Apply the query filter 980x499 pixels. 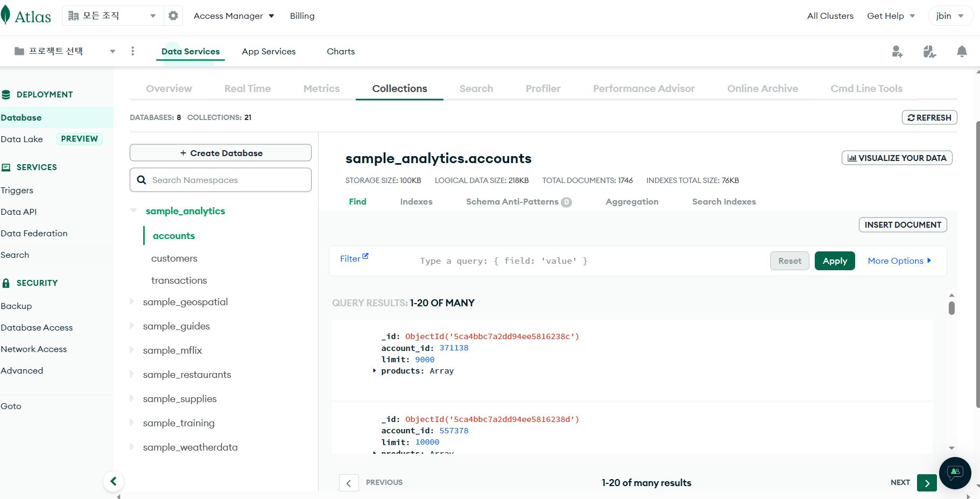(x=835, y=261)
